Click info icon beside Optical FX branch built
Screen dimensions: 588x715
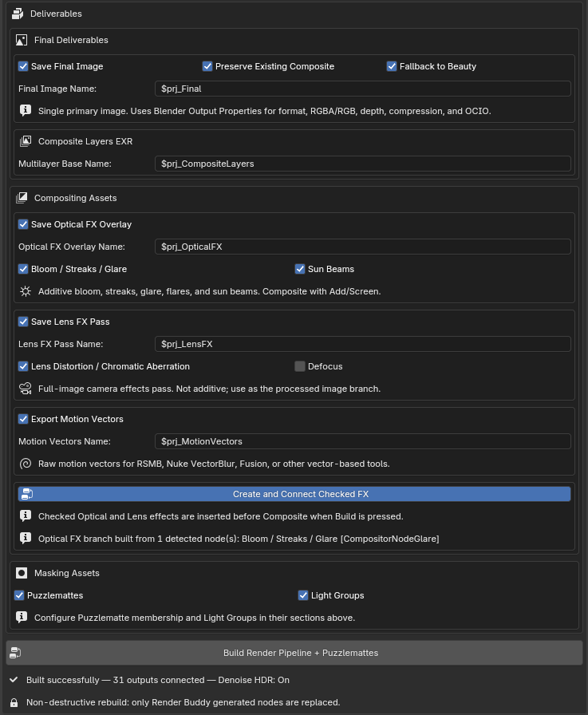pos(26,538)
